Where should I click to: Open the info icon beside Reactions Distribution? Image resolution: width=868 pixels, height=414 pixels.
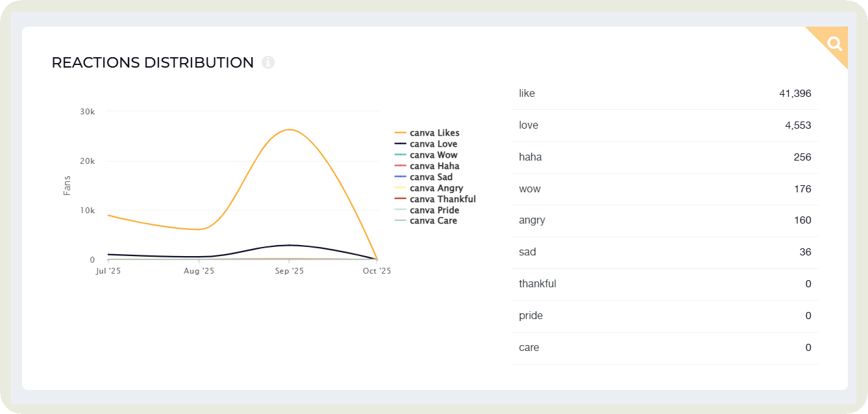268,62
